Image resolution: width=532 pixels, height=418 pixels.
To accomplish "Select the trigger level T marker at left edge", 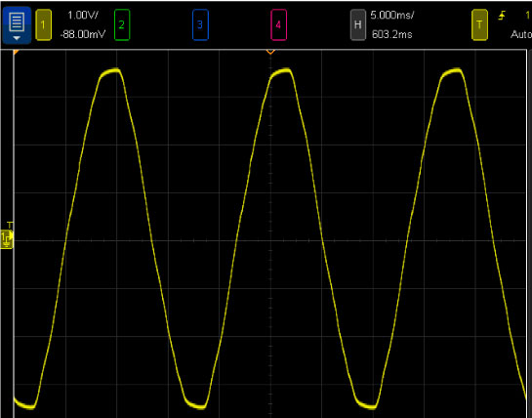I will (x=10, y=225).
